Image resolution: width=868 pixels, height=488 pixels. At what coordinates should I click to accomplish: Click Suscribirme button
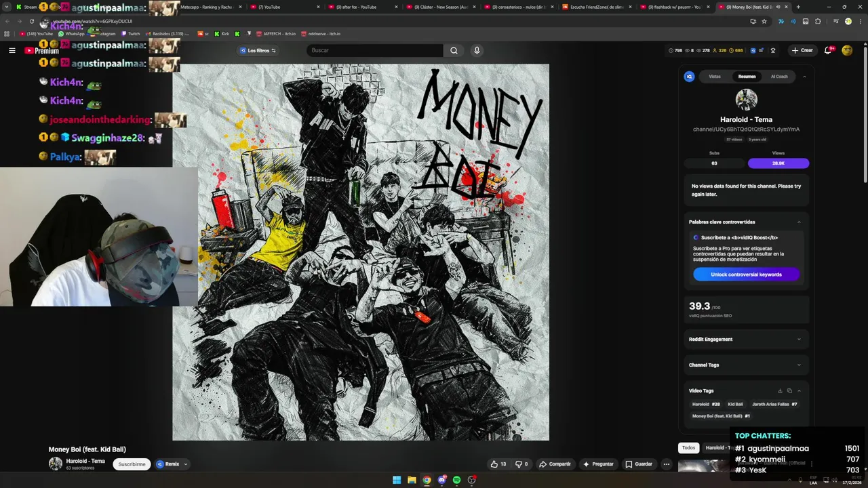tap(132, 464)
